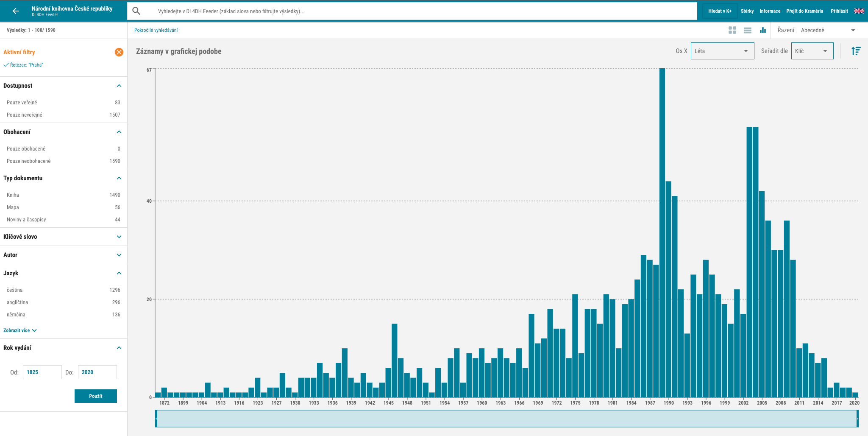This screenshot has height=436, width=868.
Task: Toggle chart sort direction icon
Action: [x=856, y=51]
